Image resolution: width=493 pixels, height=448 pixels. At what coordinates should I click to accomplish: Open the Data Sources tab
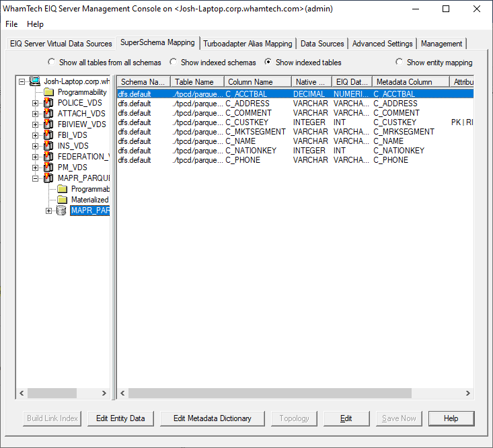point(322,44)
